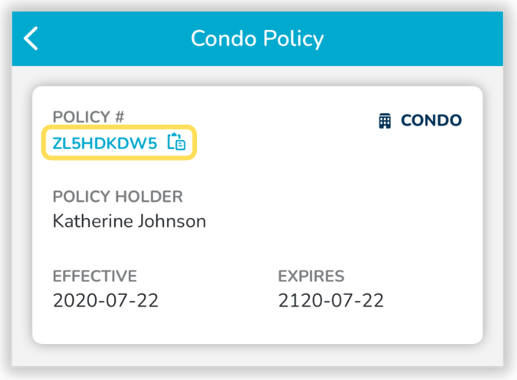
Task: Click the gray background below the card
Action: pos(257,355)
